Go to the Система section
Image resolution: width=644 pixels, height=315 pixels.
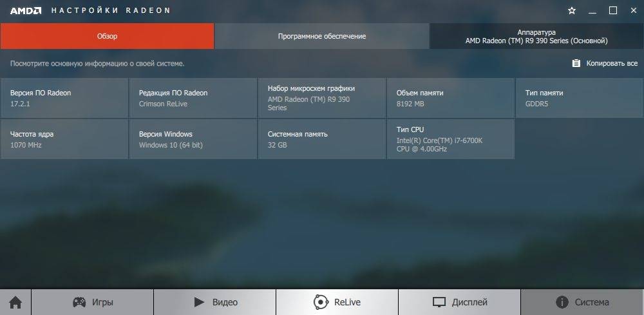pos(582,302)
